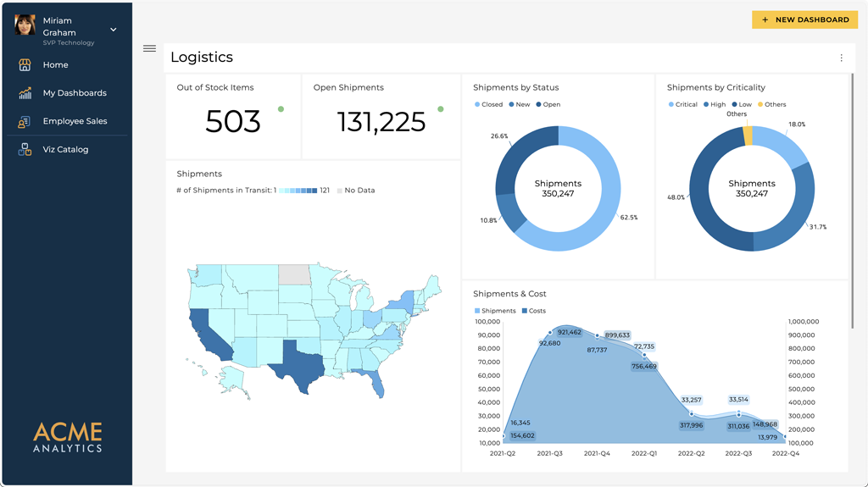The width and height of the screenshot is (868, 487).
Task: Open the Logistics dashboard three-dot options menu
Action: [841, 58]
